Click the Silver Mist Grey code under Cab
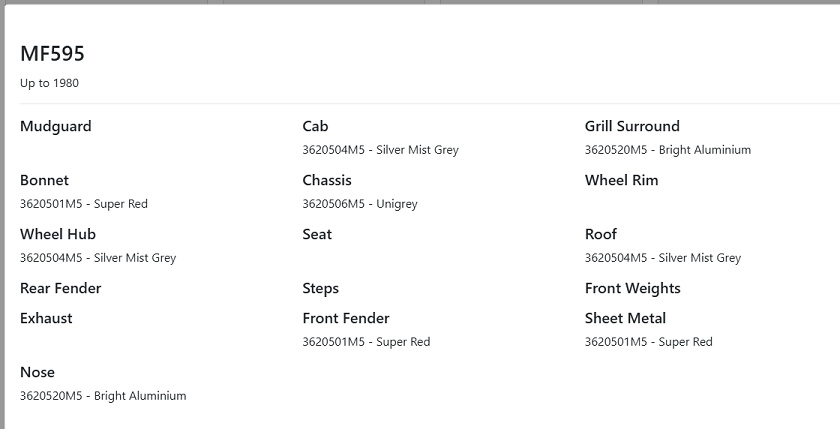This screenshot has height=429, width=840. click(x=380, y=150)
